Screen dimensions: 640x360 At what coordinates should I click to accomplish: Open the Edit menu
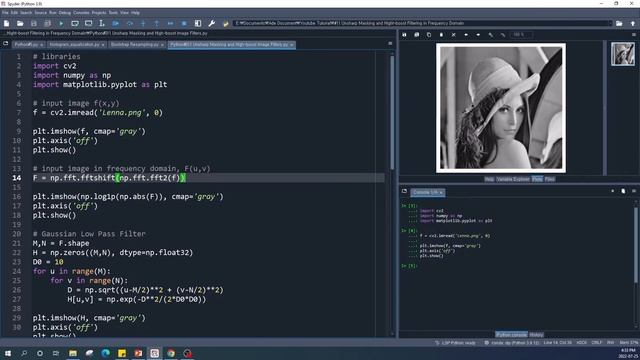tap(14, 13)
